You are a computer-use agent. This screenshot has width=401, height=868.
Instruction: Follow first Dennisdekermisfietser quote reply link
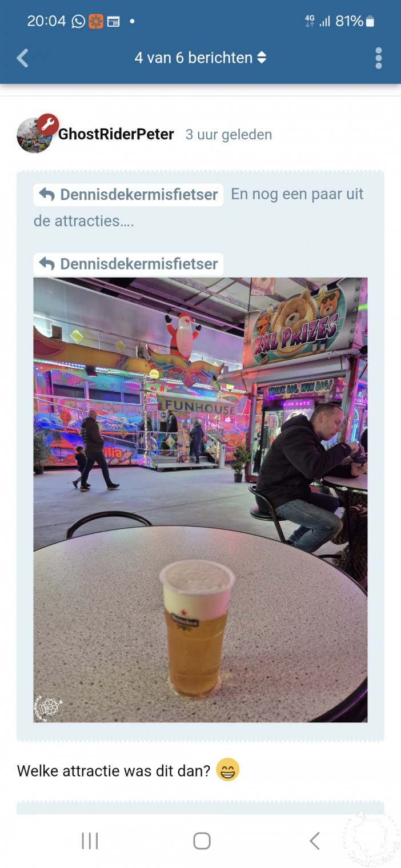point(129,195)
